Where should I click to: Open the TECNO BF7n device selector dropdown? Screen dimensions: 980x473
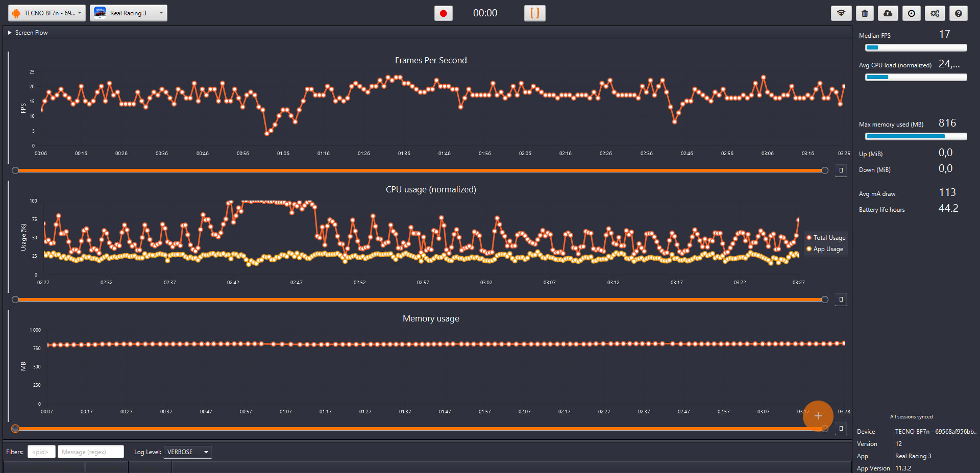[47, 13]
